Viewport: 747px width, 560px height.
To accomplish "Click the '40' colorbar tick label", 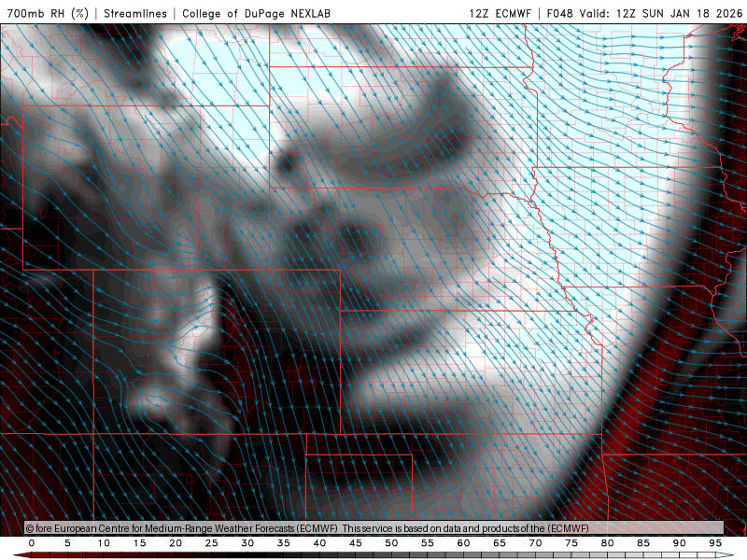I will pyautogui.click(x=319, y=543).
